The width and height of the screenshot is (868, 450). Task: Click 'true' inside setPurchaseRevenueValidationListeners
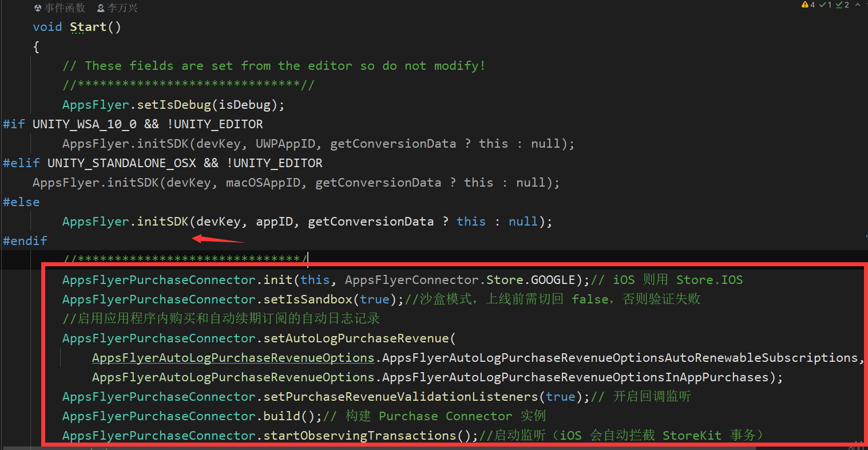click(x=560, y=397)
